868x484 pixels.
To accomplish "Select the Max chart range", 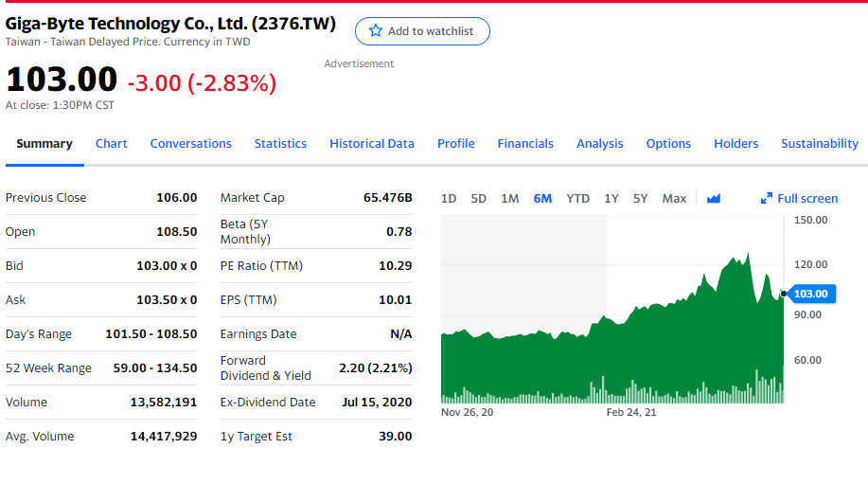I will (x=674, y=198).
